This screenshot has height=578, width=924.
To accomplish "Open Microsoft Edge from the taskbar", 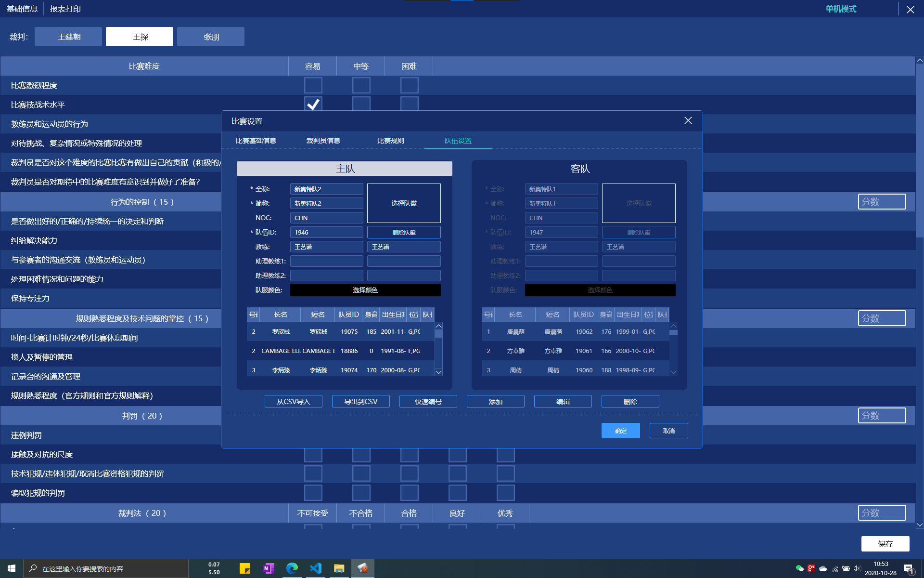I will (x=292, y=568).
